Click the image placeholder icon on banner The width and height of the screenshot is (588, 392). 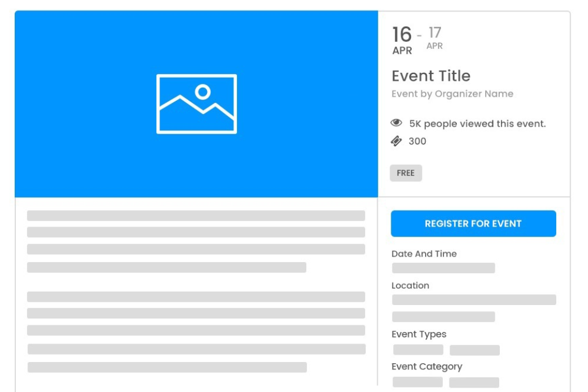[197, 103]
